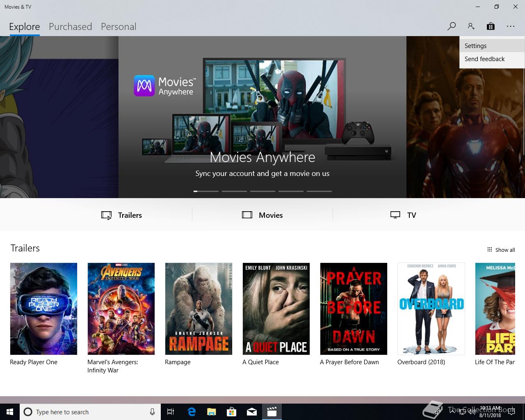The image size is (525, 420).
Task: Open Windows Start menu
Action: pyautogui.click(x=10, y=412)
